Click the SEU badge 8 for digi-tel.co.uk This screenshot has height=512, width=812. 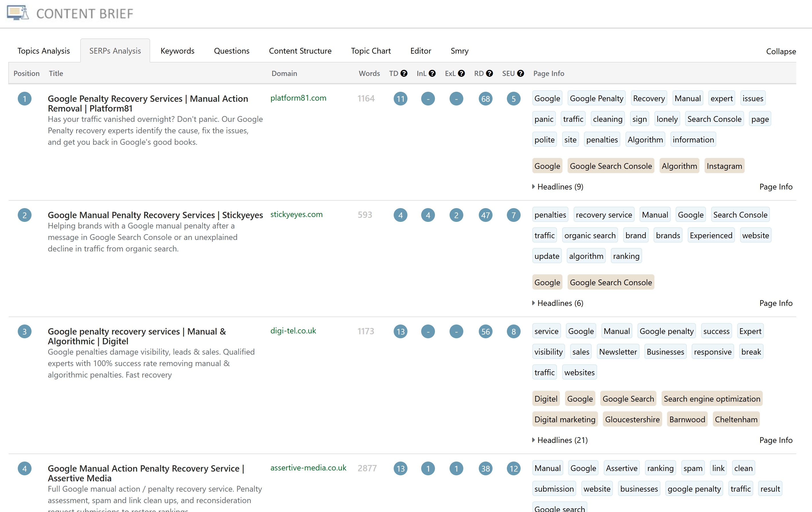point(513,332)
